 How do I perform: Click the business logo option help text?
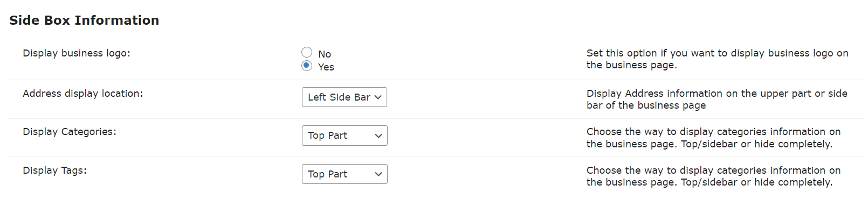tap(718, 59)
